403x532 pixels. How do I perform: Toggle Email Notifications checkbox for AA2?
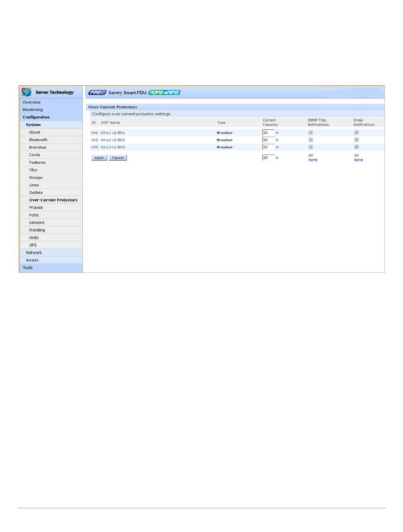coord(356,140)
